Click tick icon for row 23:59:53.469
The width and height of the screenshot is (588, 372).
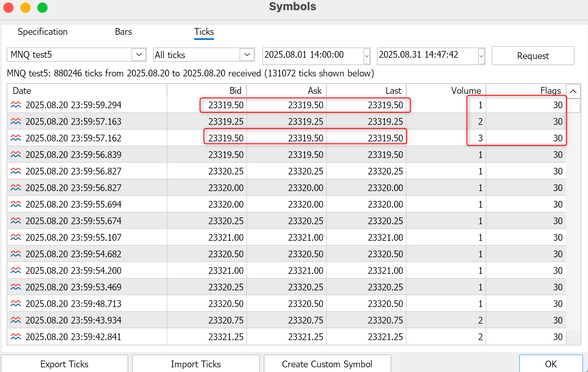[16, 287]
